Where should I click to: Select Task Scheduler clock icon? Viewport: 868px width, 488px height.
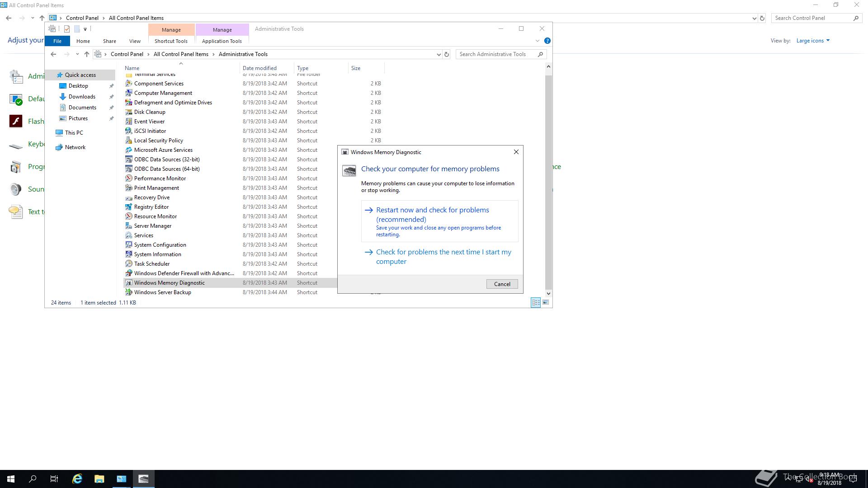129,264
